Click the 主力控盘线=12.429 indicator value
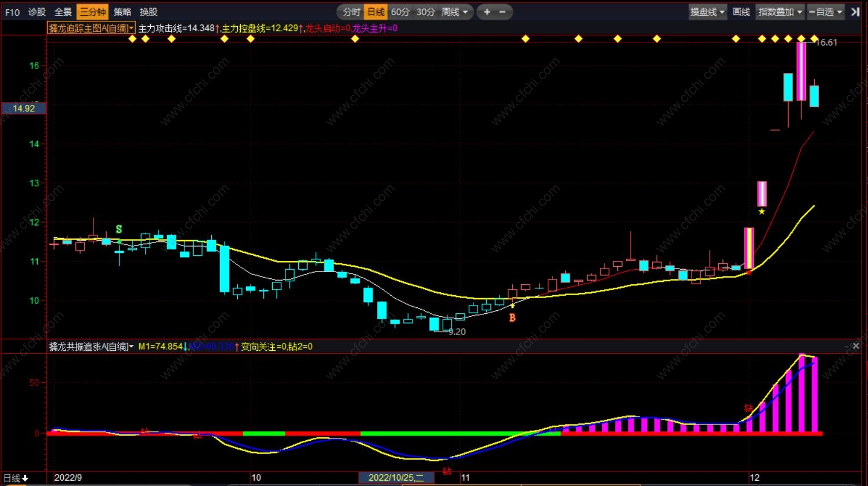 coord(262,28)
